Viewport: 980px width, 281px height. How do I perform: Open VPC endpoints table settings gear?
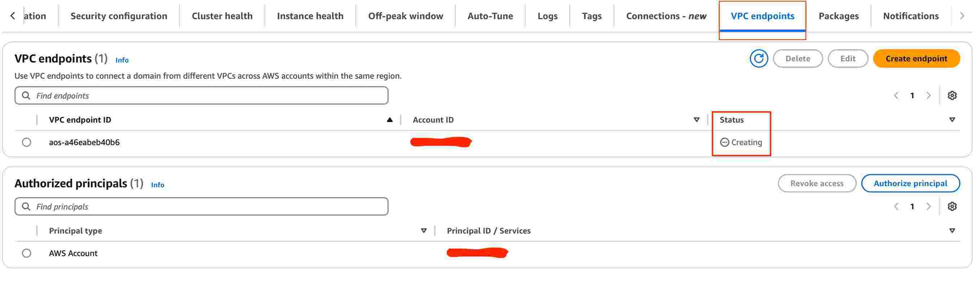click(x=952, y=96)
